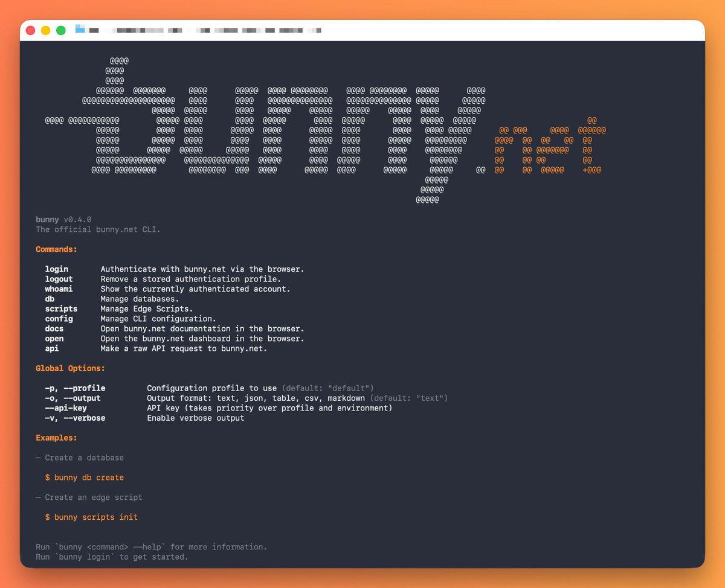This screenshot has width=725, height=588.
Task: Click the '— Create a database' comment
Action: click(80, 458)
